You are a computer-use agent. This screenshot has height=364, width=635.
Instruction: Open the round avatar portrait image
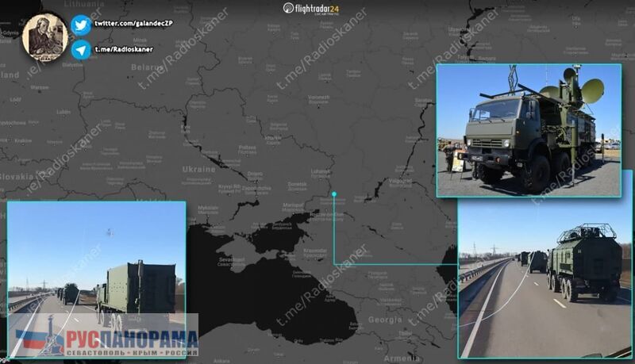[45, 37]
